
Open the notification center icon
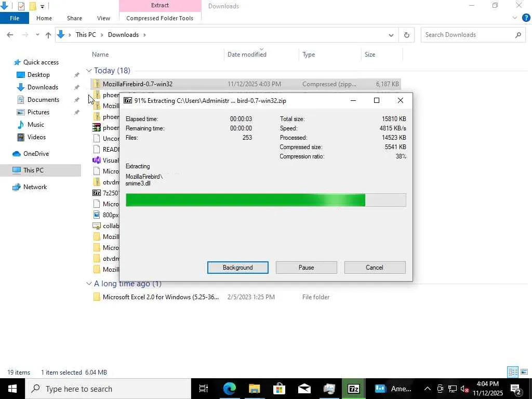click(516, 389)
